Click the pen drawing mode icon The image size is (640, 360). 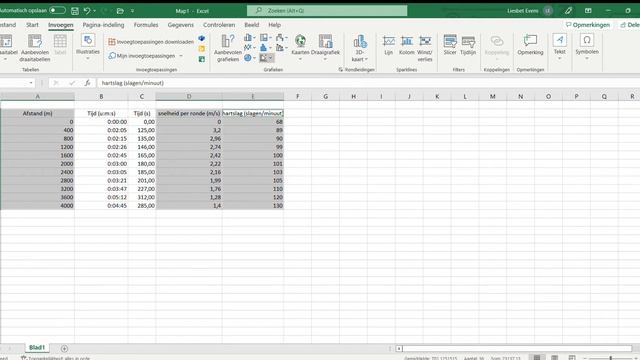click(x=568, y=11)
